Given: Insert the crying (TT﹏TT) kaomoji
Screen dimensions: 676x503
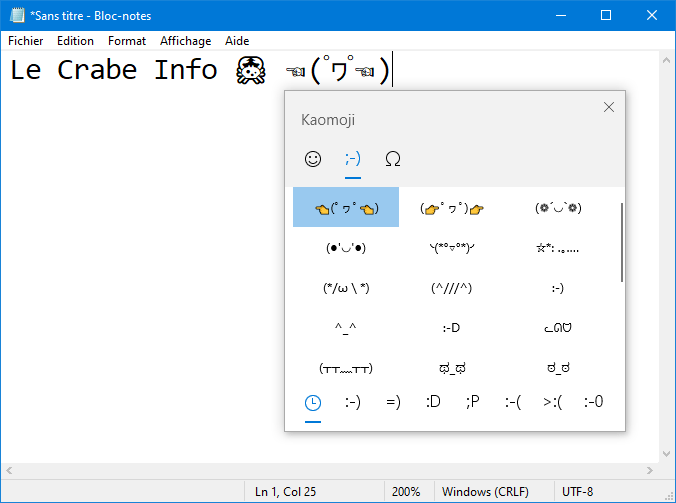Looking at the screenshot, I should (x=346, y=368).
